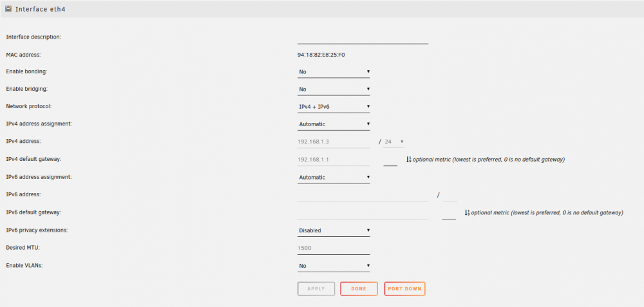Viewport: 644px width, 307px height.
Task: Click the IPv6 gateway metric field
Action: [449, 213]
